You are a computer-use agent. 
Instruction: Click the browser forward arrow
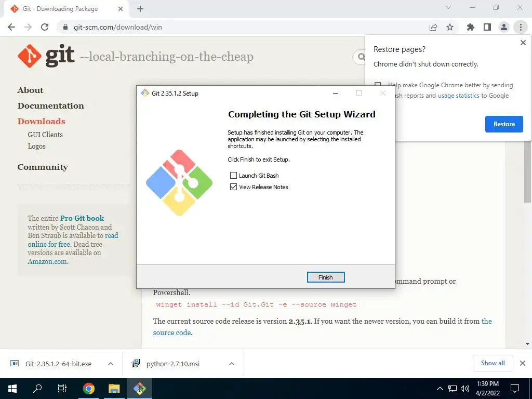pos(28,27)
